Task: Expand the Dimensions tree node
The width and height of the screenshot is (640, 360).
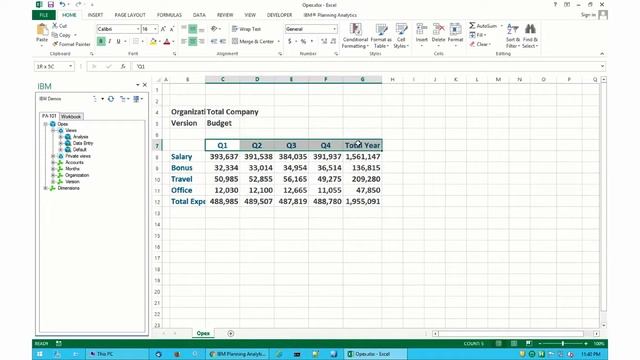Action: pos(46,188)
